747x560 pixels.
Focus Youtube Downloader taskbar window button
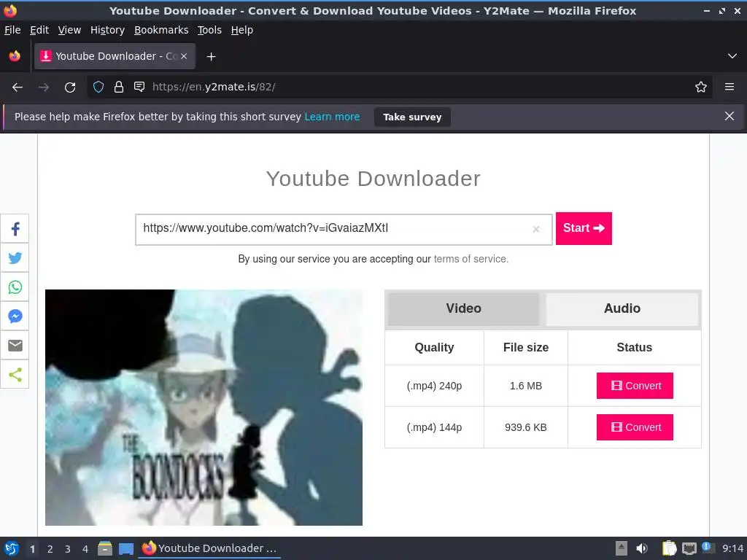[209, 548]
